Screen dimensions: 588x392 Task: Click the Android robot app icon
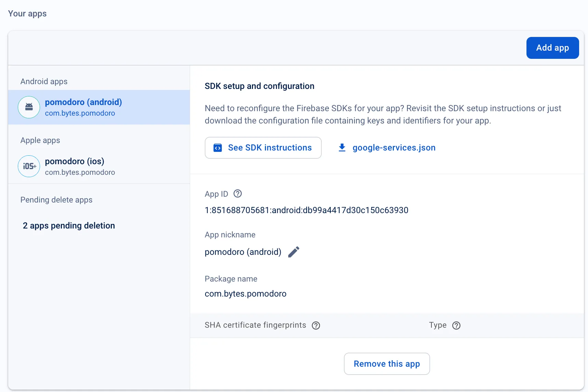pyautogui.click(x=29, y=107)
